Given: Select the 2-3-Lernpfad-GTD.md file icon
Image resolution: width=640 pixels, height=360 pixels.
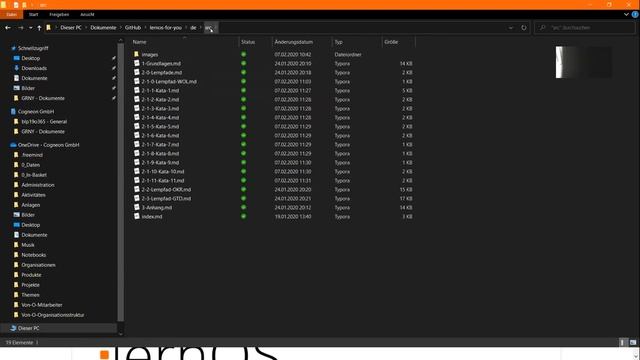Looking at the screenshot, I should click(137, 198).
